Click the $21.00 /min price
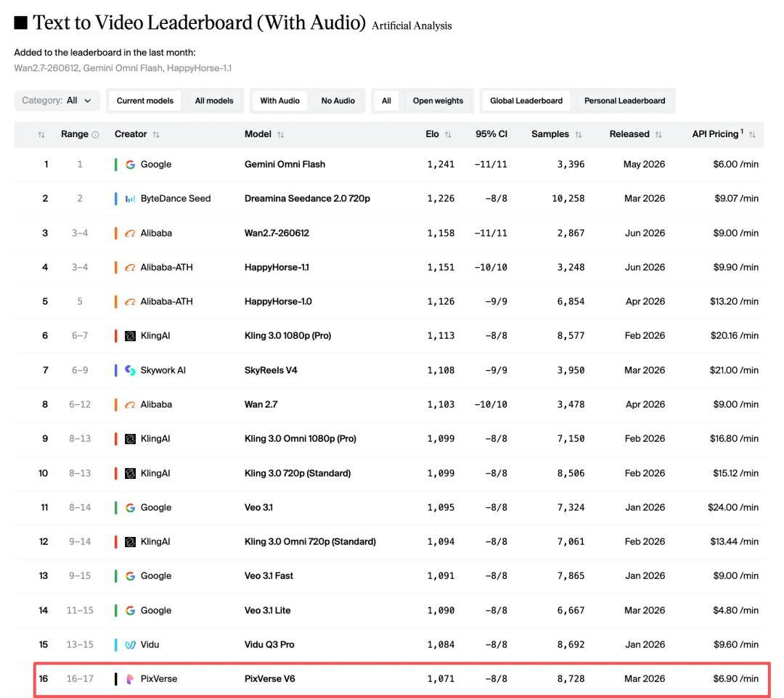The width and height of the screenshot is (784, 698). (734, 370)
